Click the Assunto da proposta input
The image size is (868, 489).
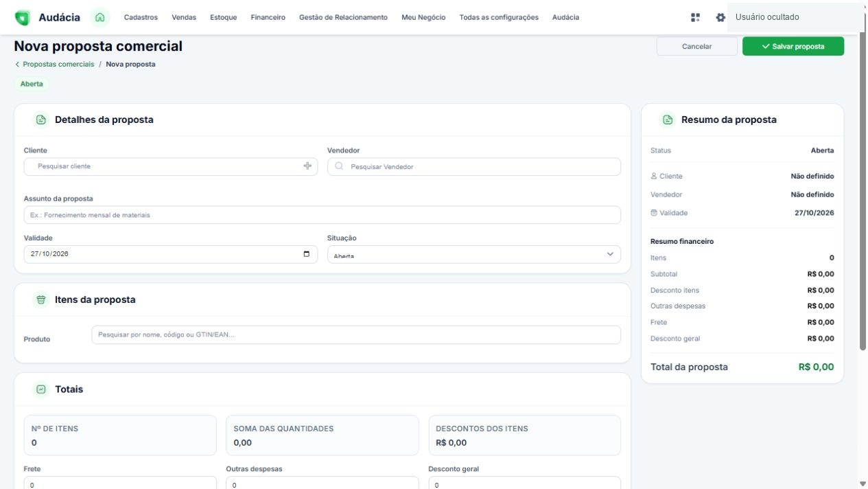[x=322, y=215]
